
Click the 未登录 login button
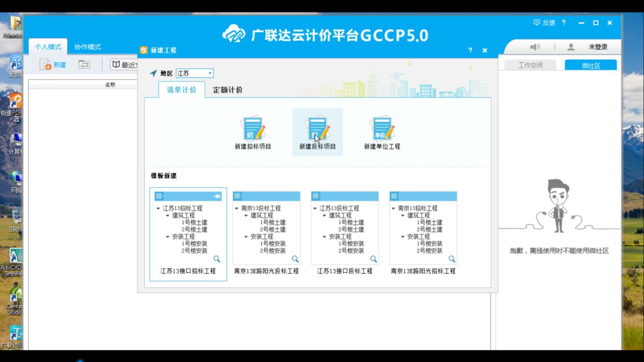[x=598, y=47]
